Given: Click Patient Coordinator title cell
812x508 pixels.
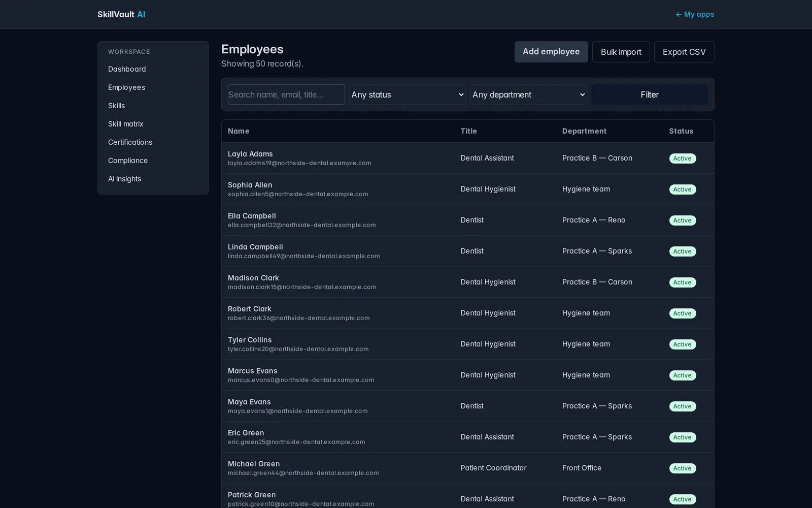Looking at the screenshot, I should click(x=493, y=468).
